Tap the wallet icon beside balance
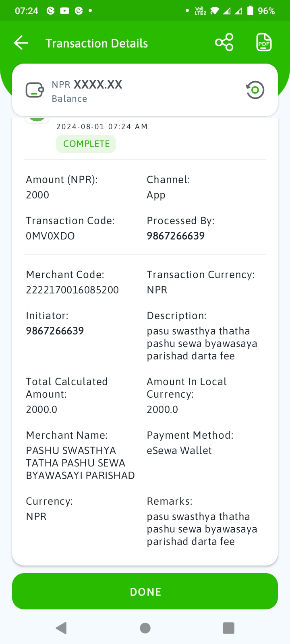Screen dimensions: 290x644 click(x=35, y=90)
